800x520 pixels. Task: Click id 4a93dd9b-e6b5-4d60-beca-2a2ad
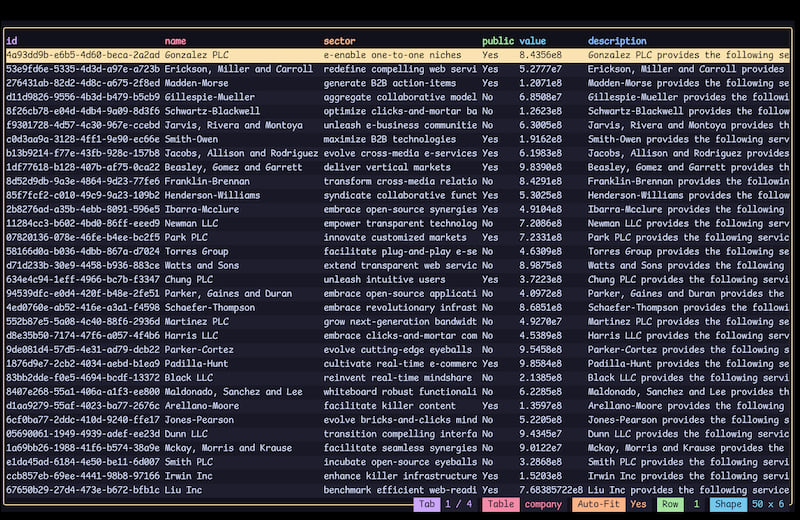tap(83, 55)
